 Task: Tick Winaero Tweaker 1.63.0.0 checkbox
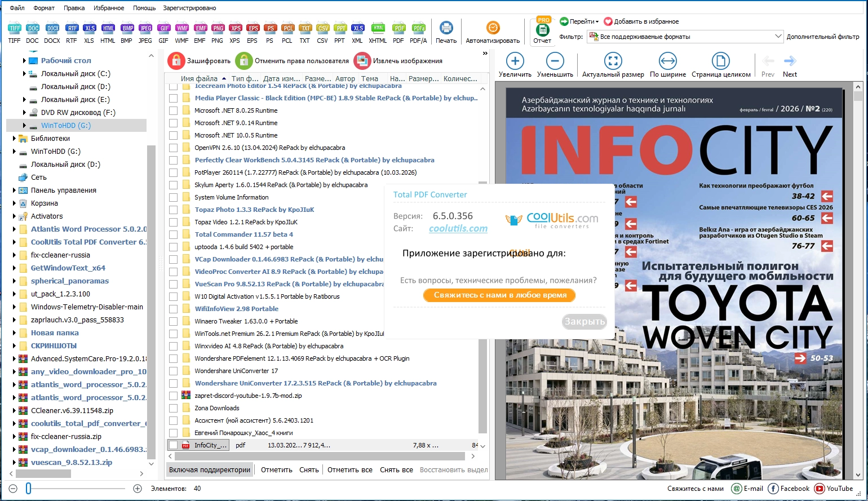[174, 321]
